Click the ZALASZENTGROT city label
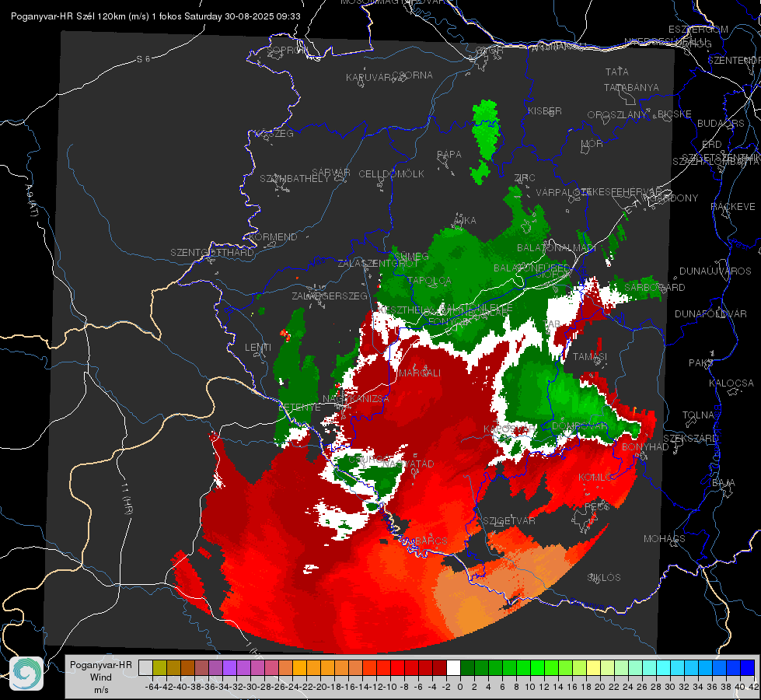Viewport: 761px width, 700px height. [378, 264]
